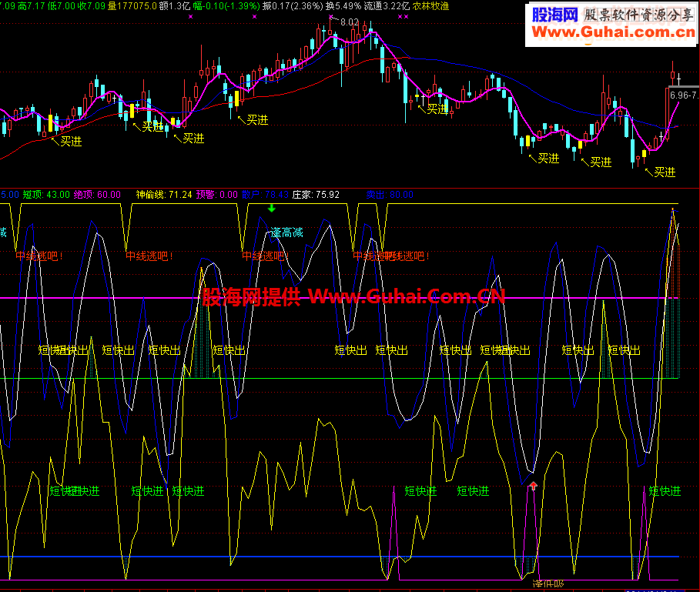This screenshot has width=700, height=592.
Task: Click the 散户: 78.43 indicator value
Action: (265, 195)
